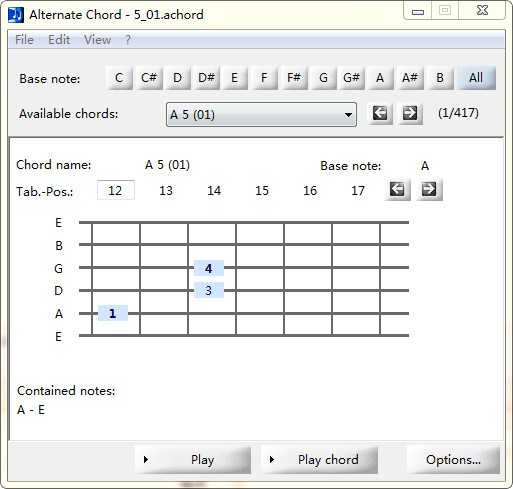Screen dimensions: 513x489
Task: Minimize the Alternate Chord window
Action: (418, 11)
